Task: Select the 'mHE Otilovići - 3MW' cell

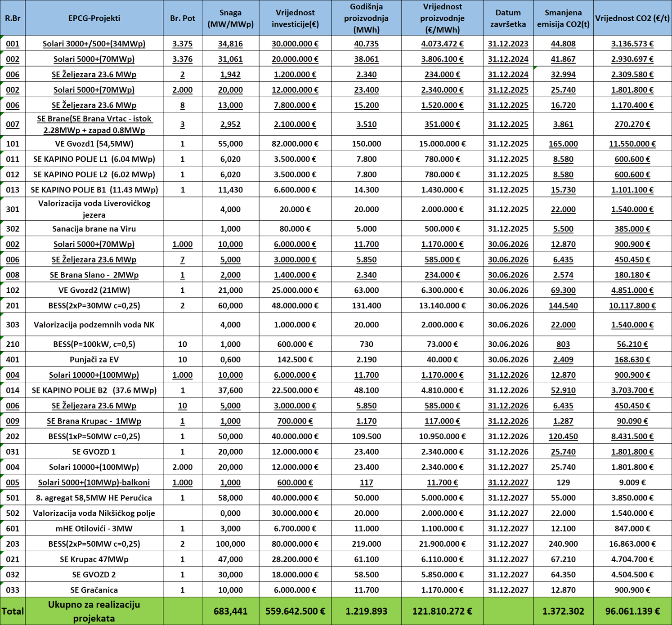Action: (x=94, y=529)
